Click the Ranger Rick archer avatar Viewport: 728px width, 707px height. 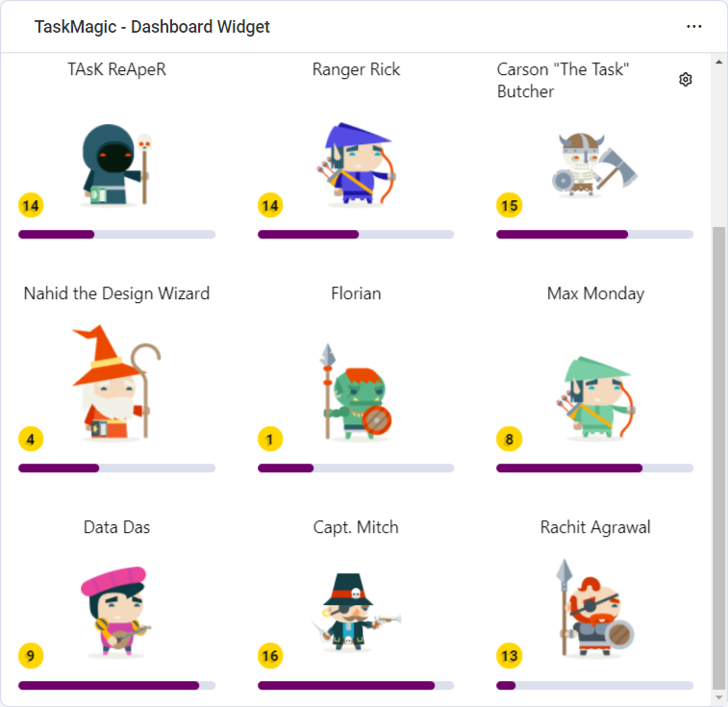(356, 164)
